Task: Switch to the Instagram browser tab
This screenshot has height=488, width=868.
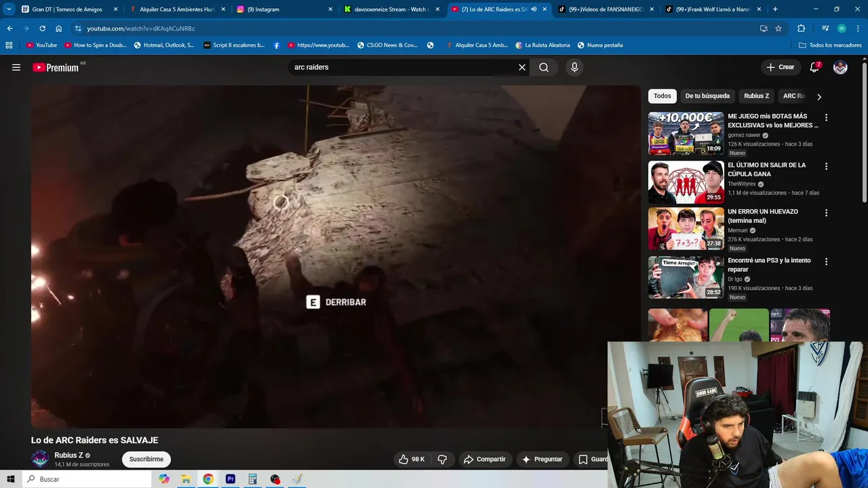Action: pos(283,9)
